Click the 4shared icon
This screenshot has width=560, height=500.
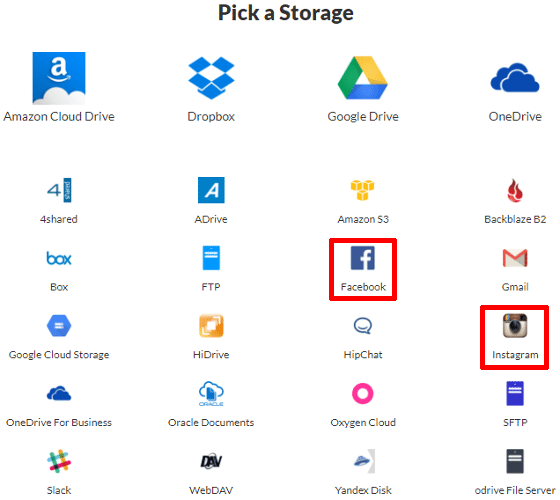(59, 190)
